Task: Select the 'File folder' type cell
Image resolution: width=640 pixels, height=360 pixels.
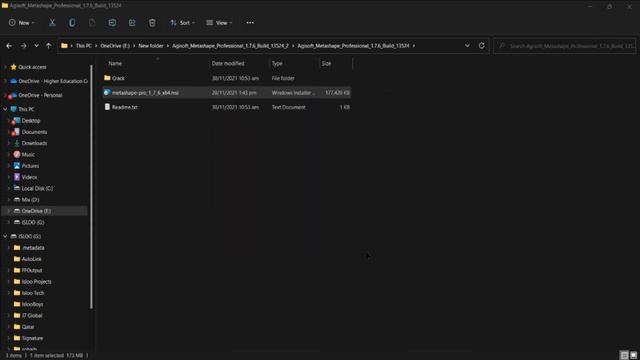Action: click(283, 78)
